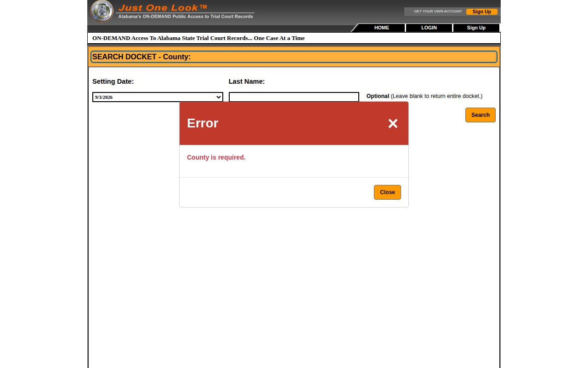Click the Optional leave-blank hint text
The height and width of the screenshot is (368, 588).
pos(424,96)
